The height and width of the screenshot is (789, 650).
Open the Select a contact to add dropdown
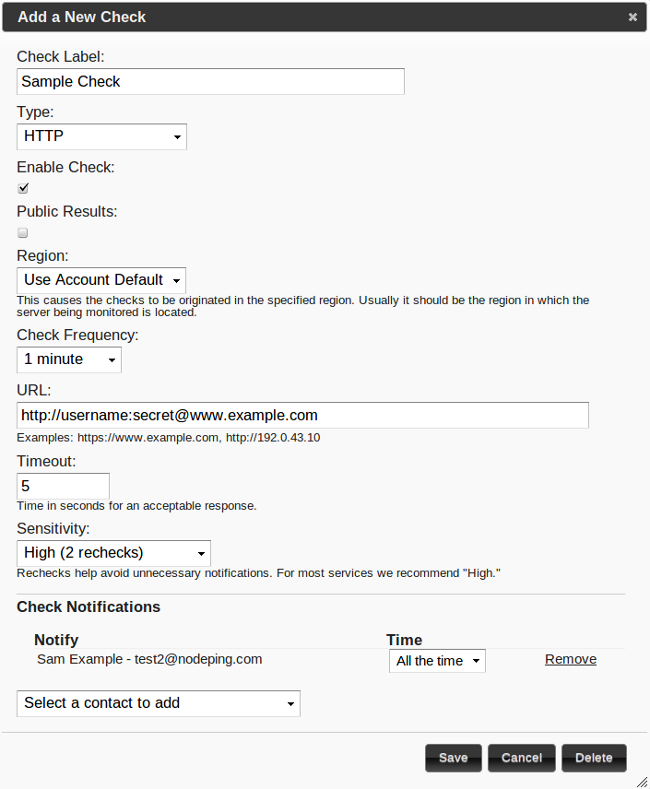[158, 703]
